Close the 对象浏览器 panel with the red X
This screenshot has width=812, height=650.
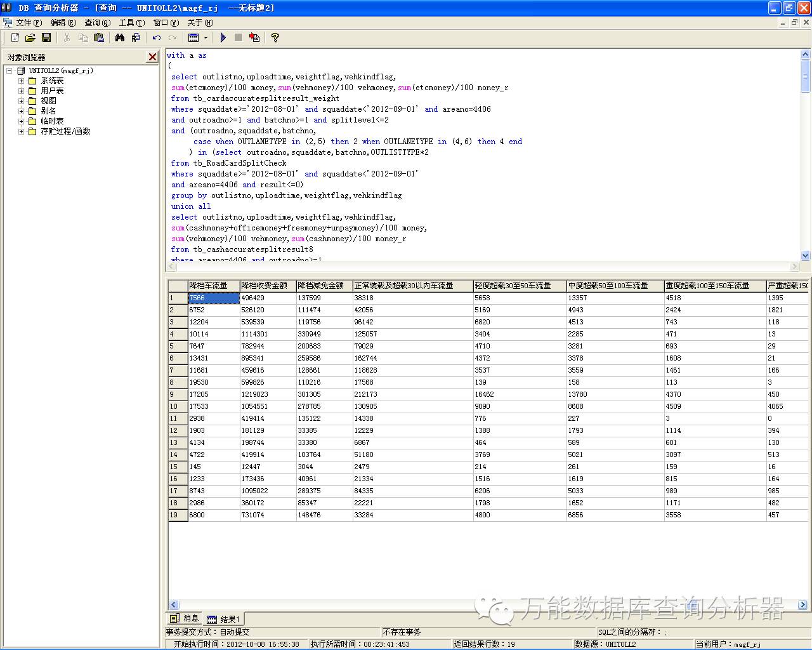click(152, 57)
